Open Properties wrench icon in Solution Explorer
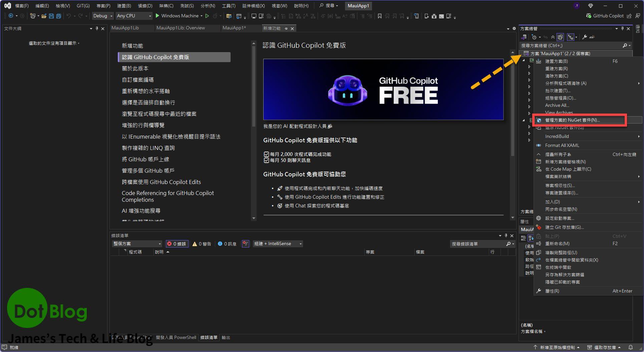 tap(584, 37)
